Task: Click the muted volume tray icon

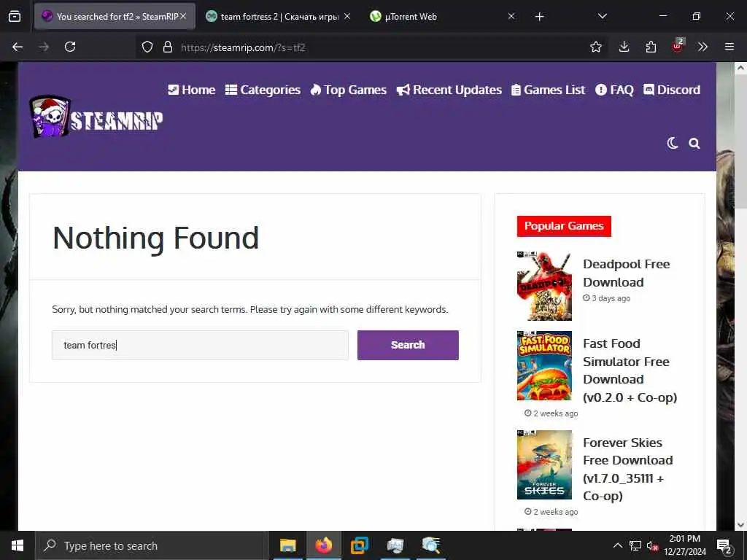Action: 652,545
